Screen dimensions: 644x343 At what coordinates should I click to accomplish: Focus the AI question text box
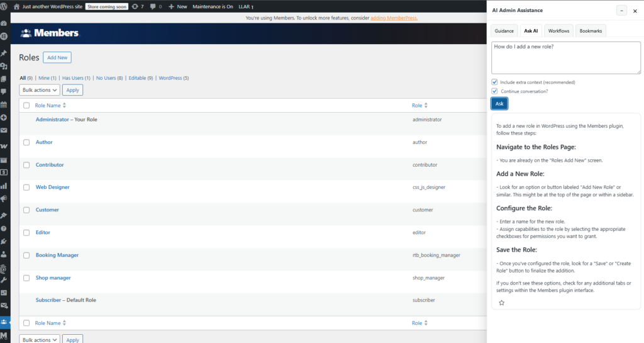(565, 58)
